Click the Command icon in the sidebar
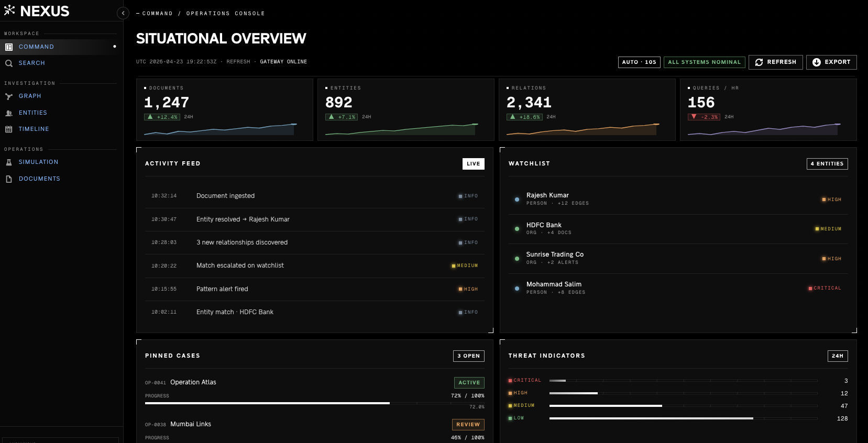The height and width of the screenshot is (443, 868). [x=9, y=47]
